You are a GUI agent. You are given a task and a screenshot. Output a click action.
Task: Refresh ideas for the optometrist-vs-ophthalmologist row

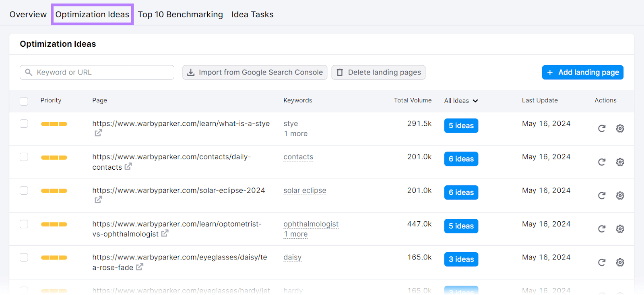[x=602, y=229]
